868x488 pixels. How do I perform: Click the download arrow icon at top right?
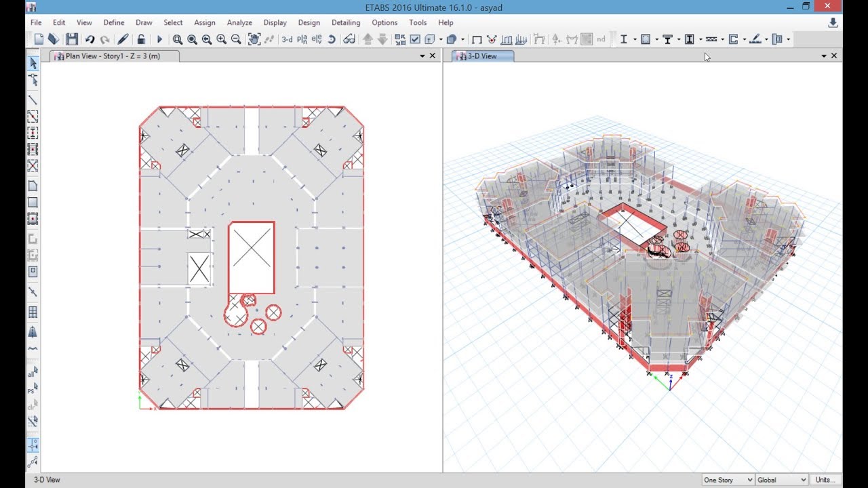coord(833,22)
